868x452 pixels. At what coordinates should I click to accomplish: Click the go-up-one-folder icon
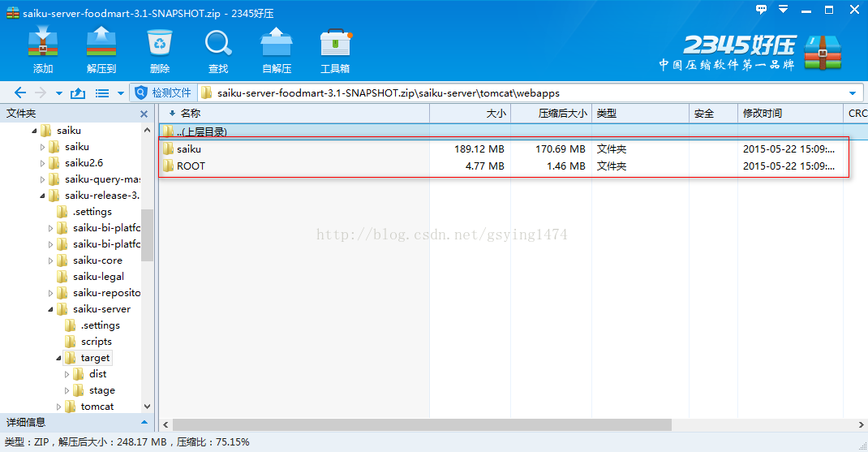[78, 93]
